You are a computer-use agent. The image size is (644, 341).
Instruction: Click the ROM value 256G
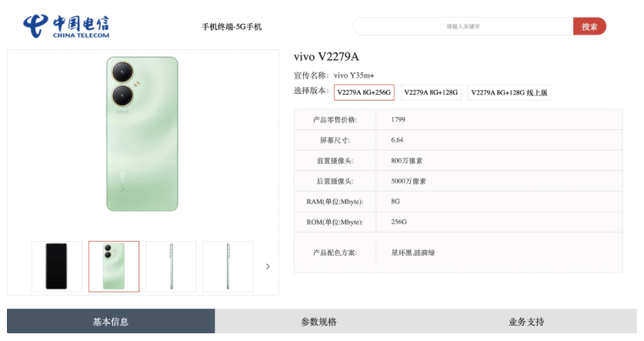coord(399,222)
